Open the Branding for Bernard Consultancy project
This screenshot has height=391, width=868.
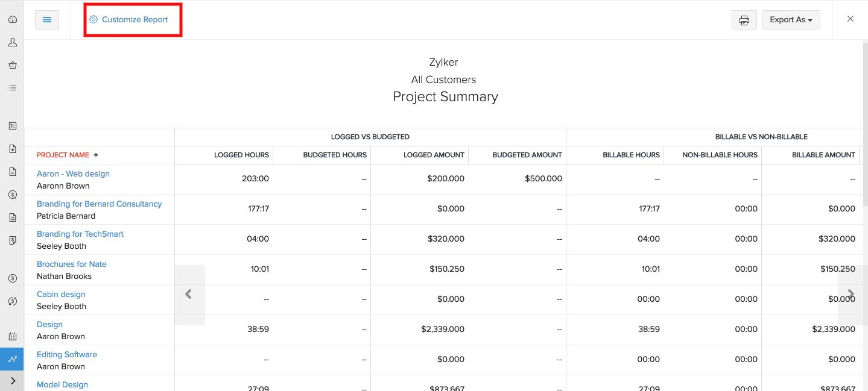click(99, 204)
